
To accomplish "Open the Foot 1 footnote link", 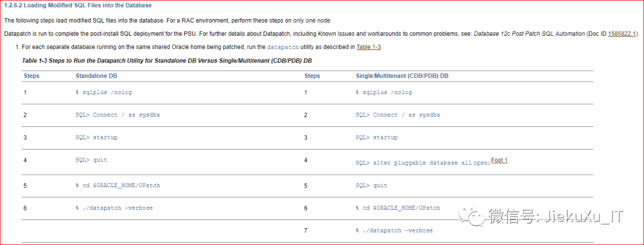I will point(500,160).
